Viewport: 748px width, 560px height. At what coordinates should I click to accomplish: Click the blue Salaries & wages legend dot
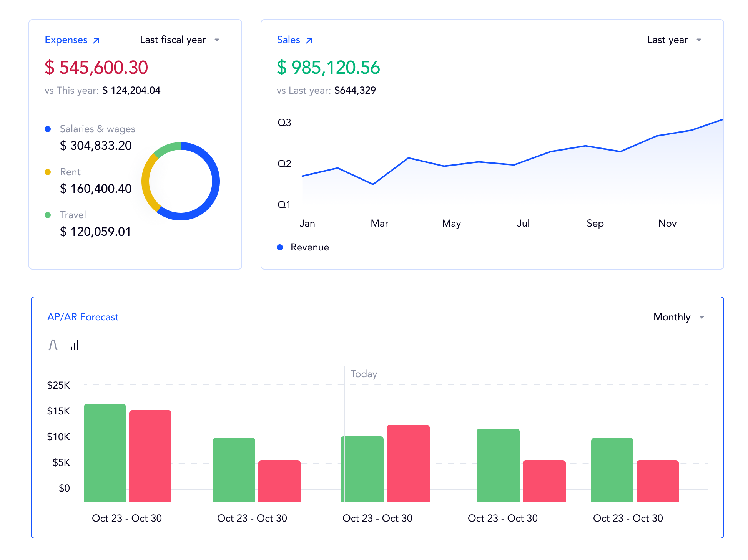tap(48, 129)
